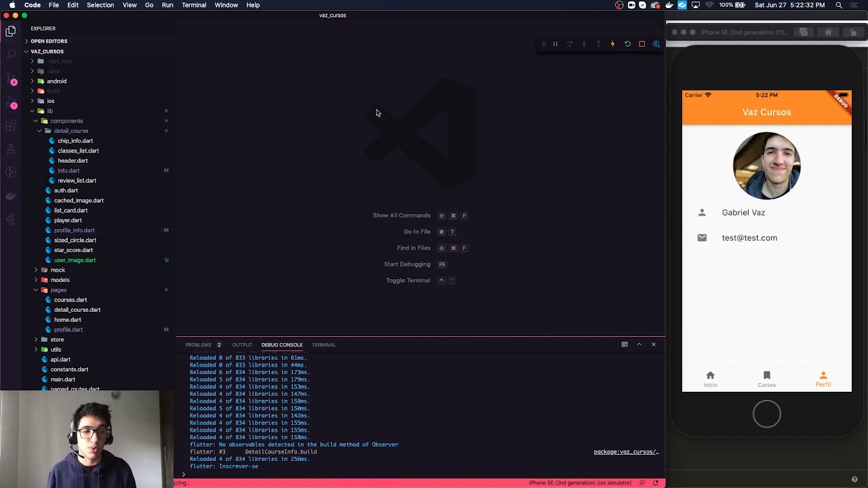Screen dimensions: 868x488
Task: Maximize the debug console panel
Action: 639,344
